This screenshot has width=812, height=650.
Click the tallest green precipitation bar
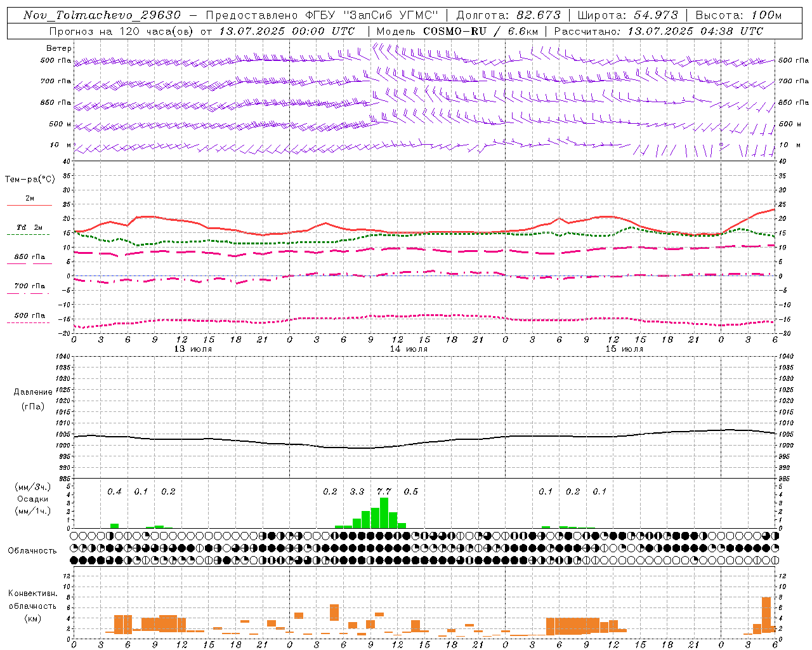pos(384,513)
